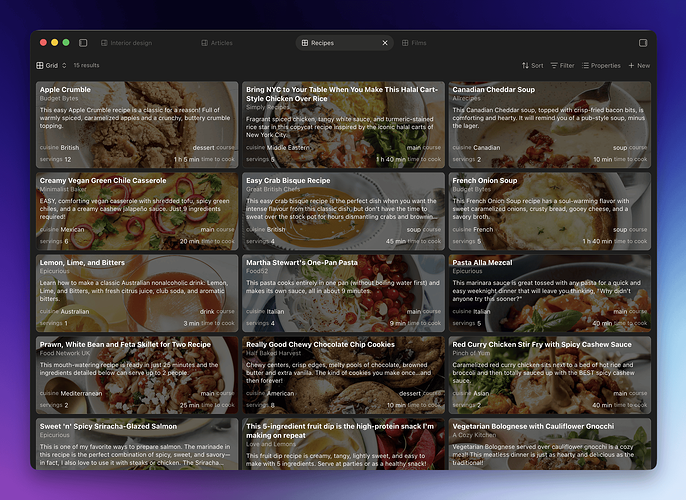Switch to the Articles tab
Viewport: 686px width, 500px height.
[217, 43]
